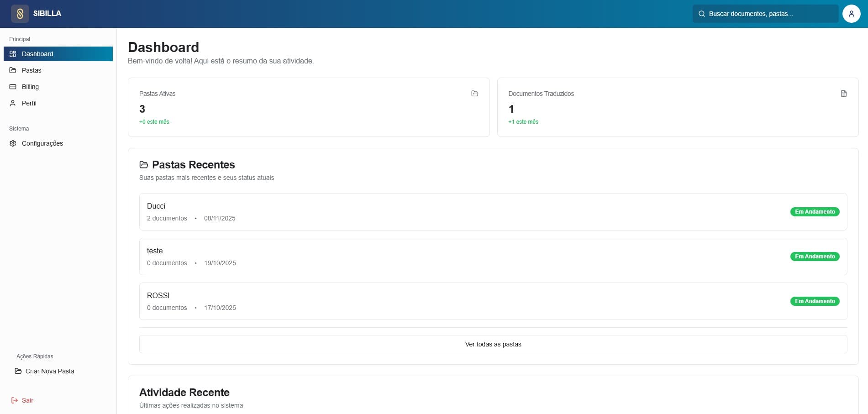Click the folder icon on Pastas Ativas card
This screenshot has width=868, height=414.
point(475,94)
